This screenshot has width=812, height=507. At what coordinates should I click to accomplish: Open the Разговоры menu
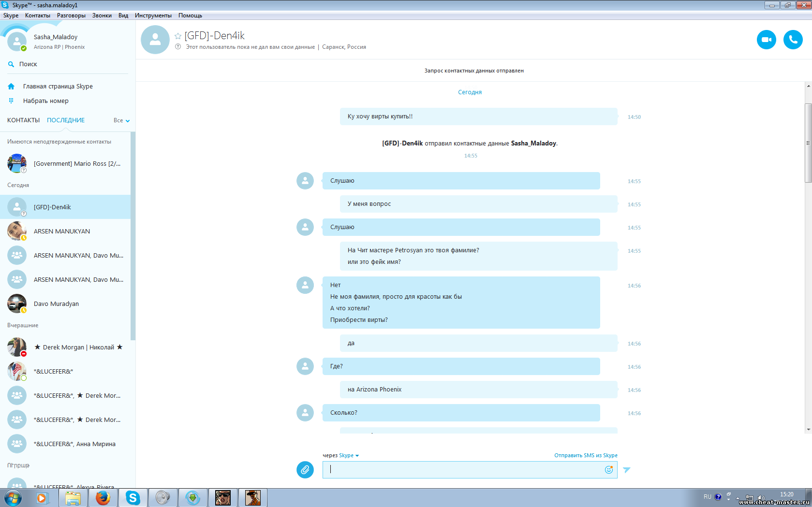(x=71, y=15)
